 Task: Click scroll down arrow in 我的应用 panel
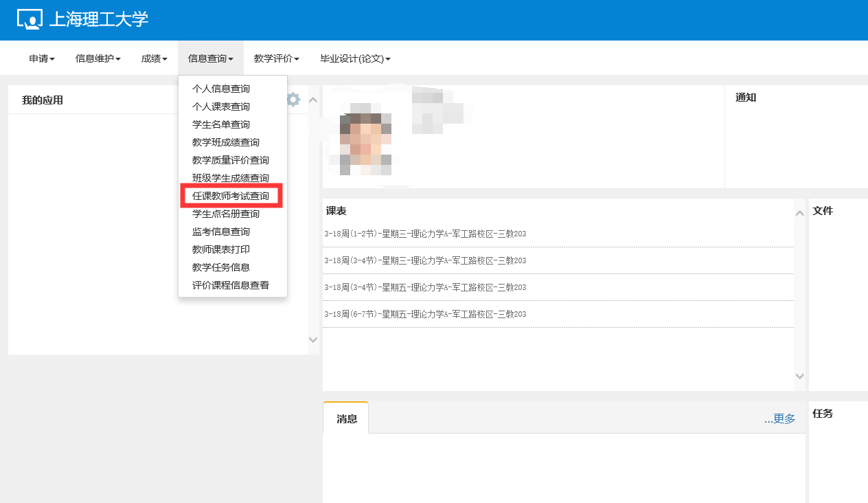point(313,339)
